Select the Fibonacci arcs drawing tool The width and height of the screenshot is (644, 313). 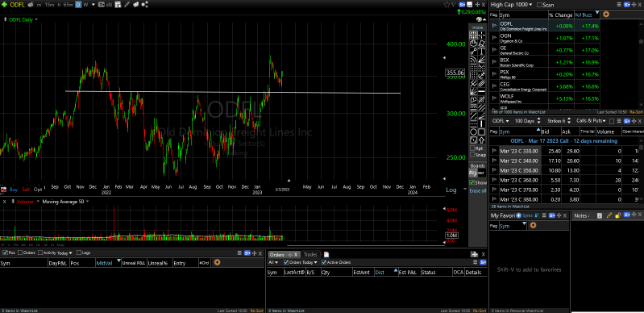tap(474, 59)
